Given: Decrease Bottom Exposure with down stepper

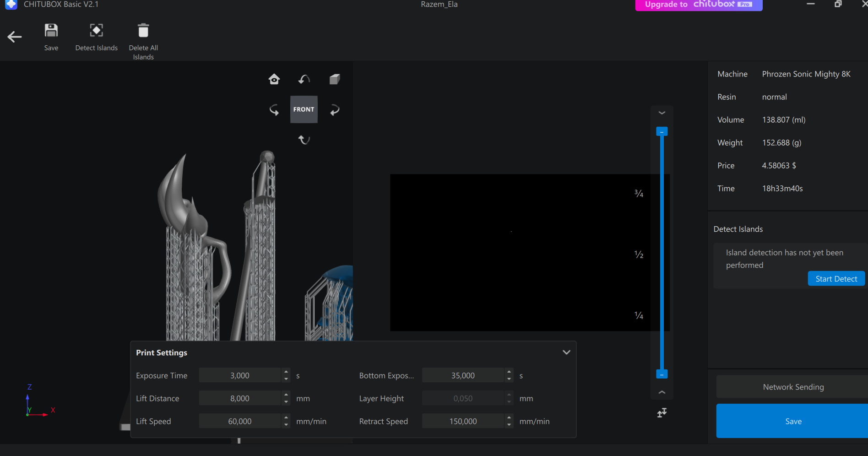Looking at the screenshot, I should pyautogui.click(x=509, y=379).
